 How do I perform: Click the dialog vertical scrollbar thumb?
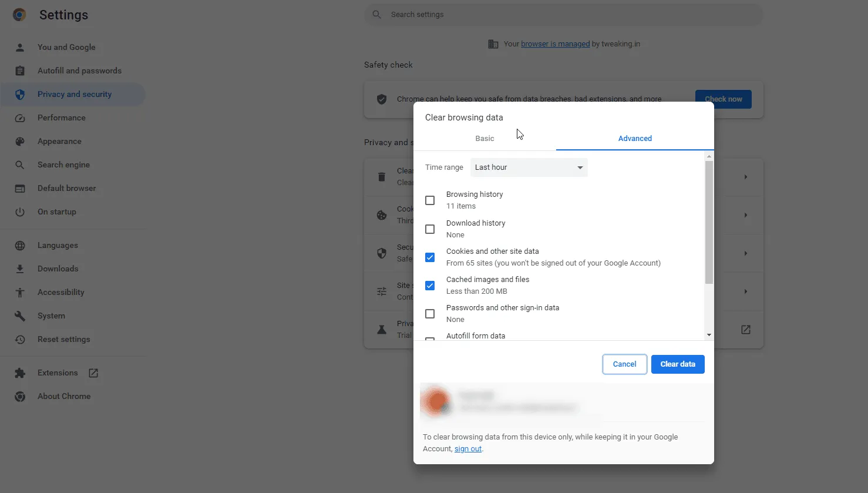click(x=709, y=222)
